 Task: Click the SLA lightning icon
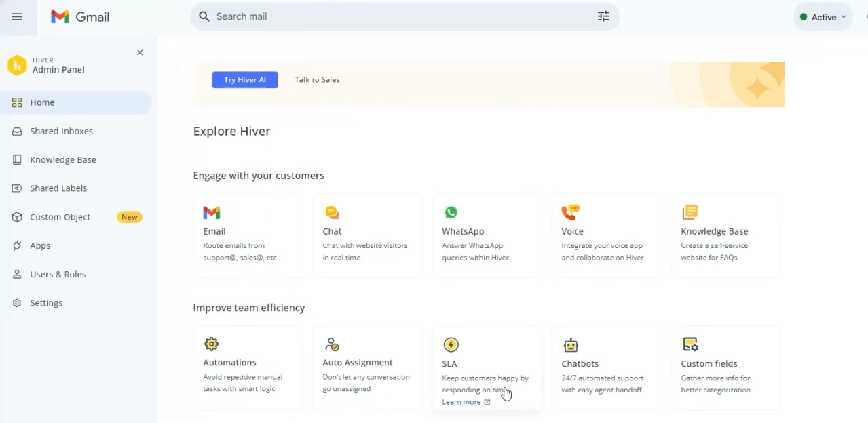451,344
